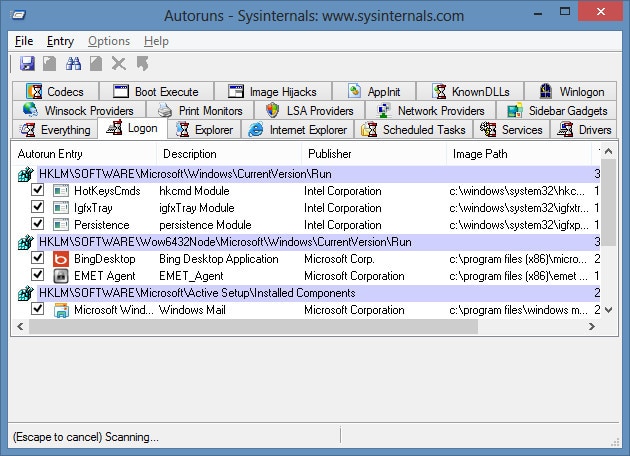This screenshot has height=456, width=630.
Task: Click the Properties toolbar icon
Action: [x=96, y=63]
